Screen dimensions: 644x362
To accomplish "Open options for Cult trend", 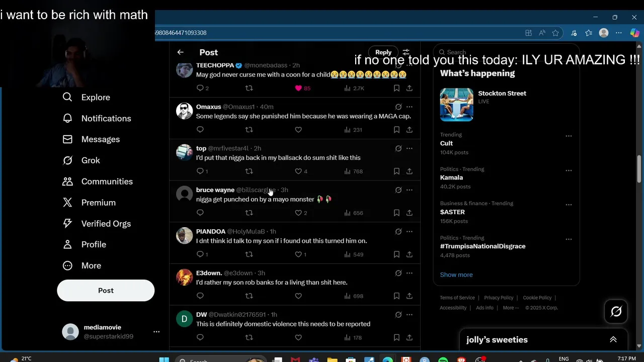I will coord(569,136).
